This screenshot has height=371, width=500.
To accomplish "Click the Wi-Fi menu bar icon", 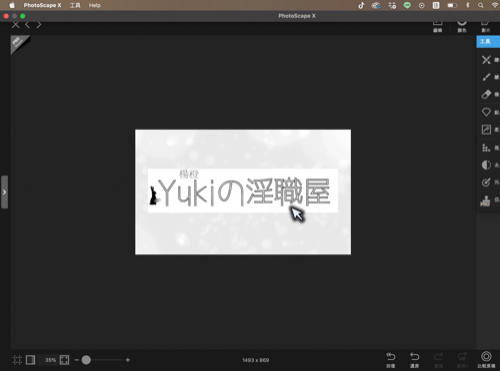I will click(495, 5).
